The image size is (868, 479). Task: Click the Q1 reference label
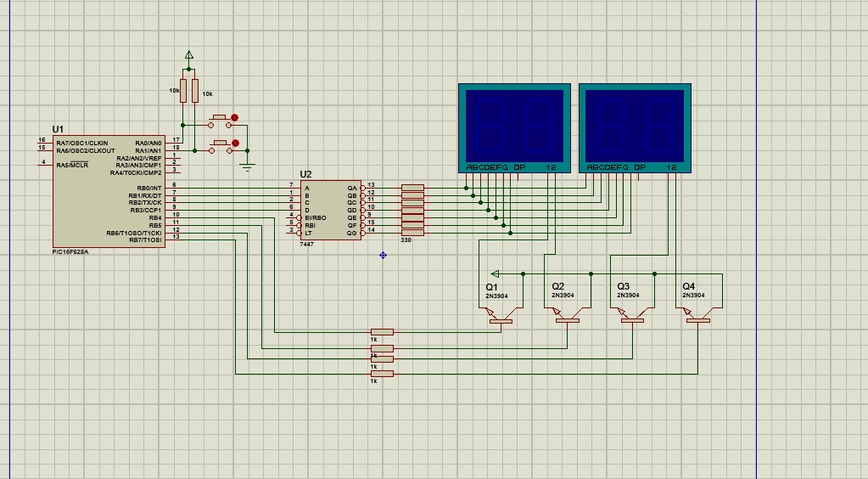click(x=491, y=287)
